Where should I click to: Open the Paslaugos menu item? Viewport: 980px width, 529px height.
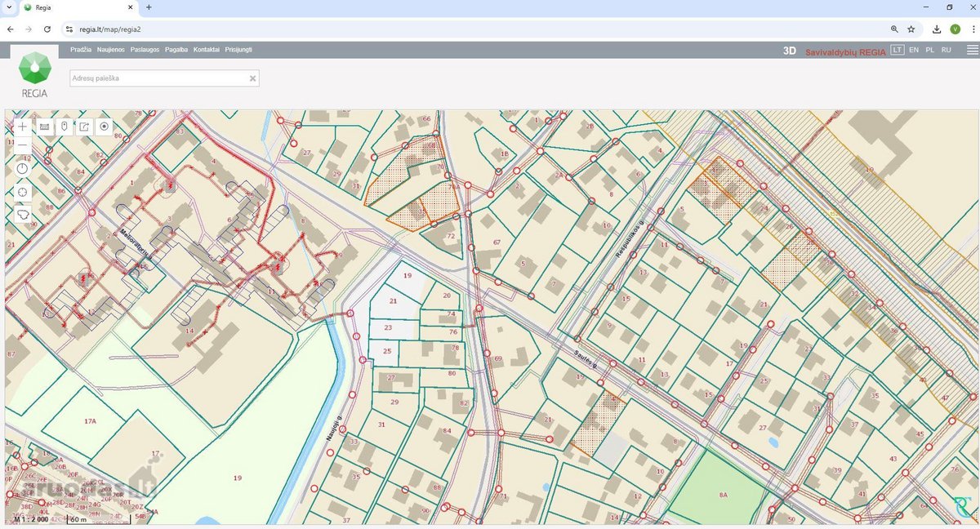pos(145,50)
